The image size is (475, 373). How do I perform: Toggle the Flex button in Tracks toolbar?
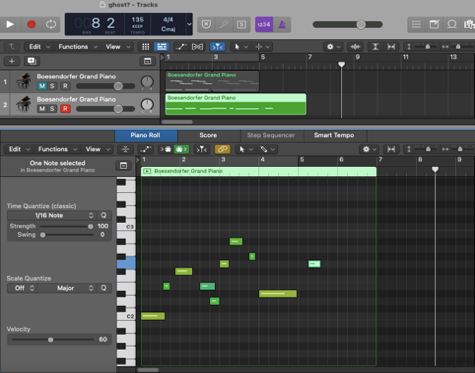[197, 47]
